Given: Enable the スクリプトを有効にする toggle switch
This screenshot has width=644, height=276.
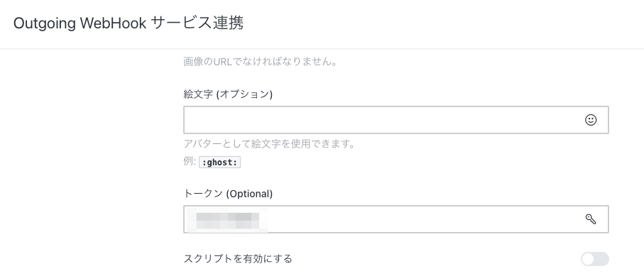Looking at the screenshot, I should (x=595, y=259).
